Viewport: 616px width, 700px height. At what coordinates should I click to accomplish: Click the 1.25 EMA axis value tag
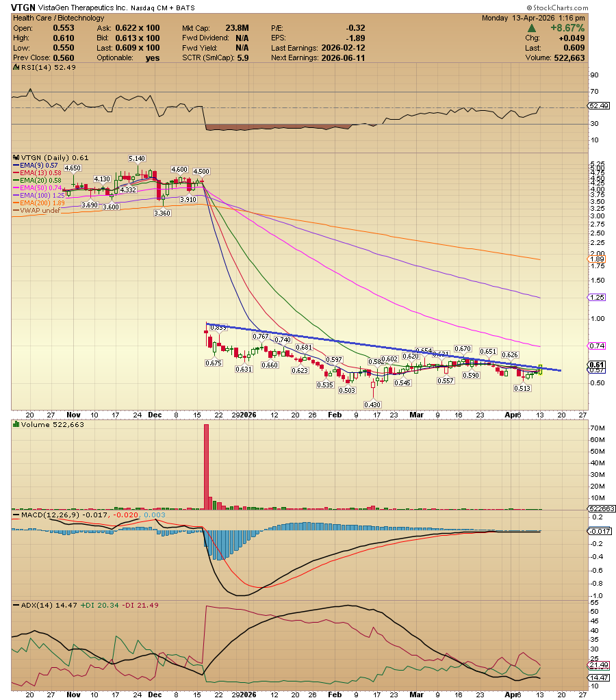[x=597, y=298]
